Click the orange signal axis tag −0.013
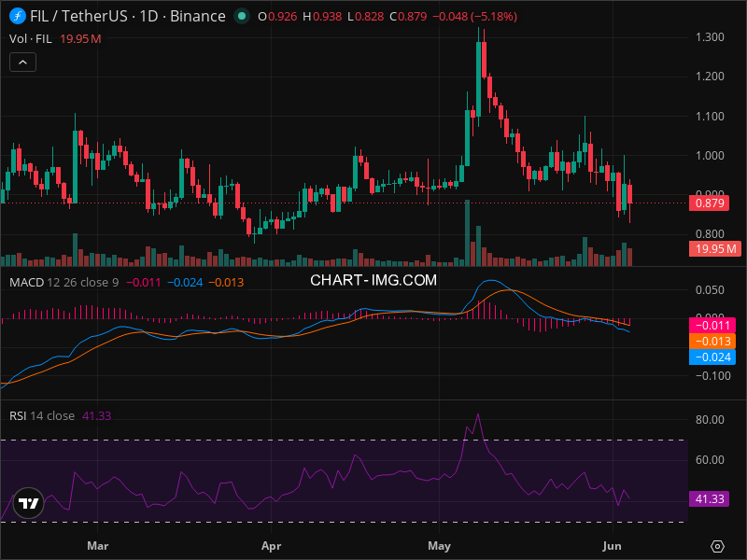 (712, 342)
